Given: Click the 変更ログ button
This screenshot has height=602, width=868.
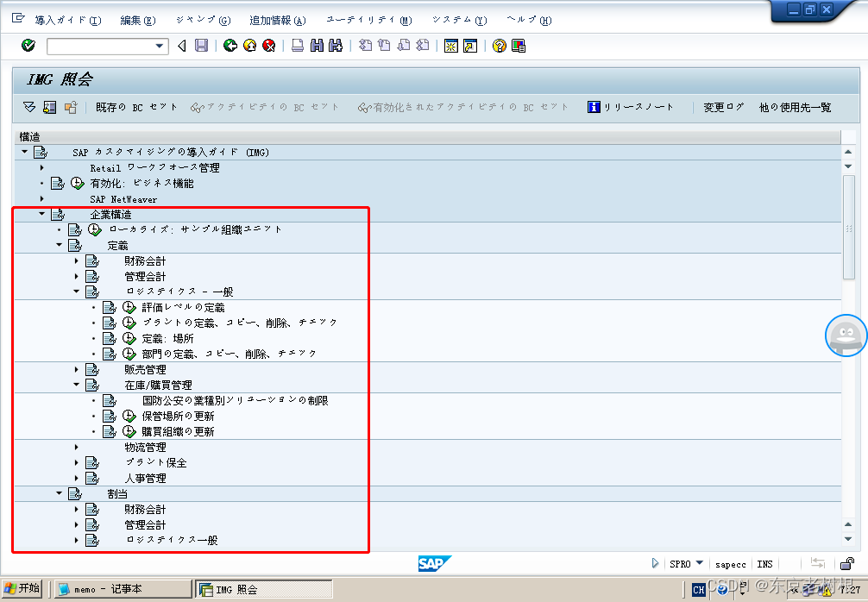Looking at the screenshot, I should point(724,107).
